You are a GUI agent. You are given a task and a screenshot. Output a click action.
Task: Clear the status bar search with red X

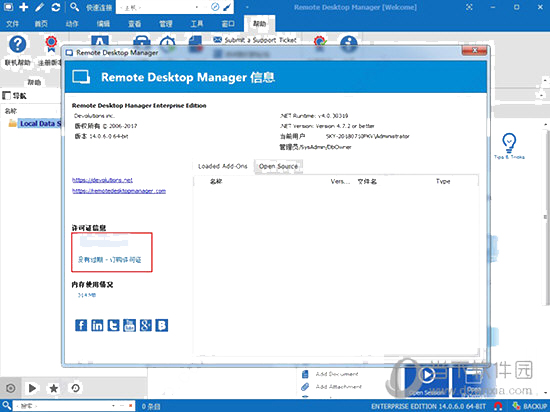[130, 406]
